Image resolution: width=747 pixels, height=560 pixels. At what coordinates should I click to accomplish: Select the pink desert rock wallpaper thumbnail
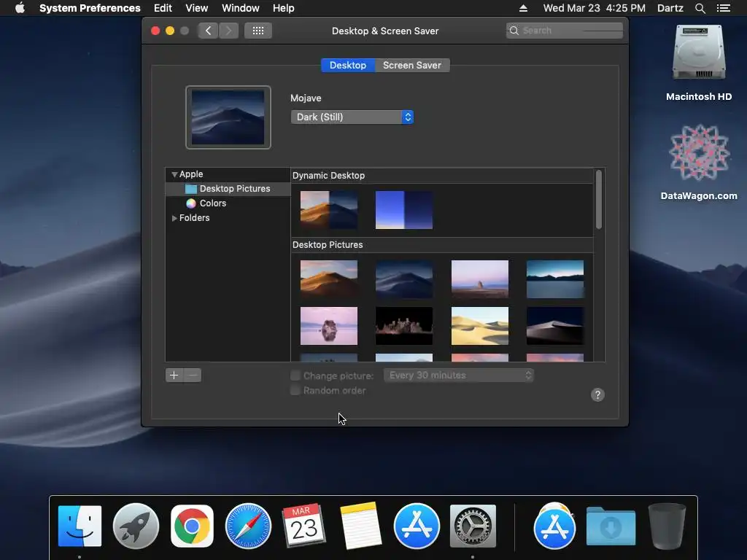[480, 279]
